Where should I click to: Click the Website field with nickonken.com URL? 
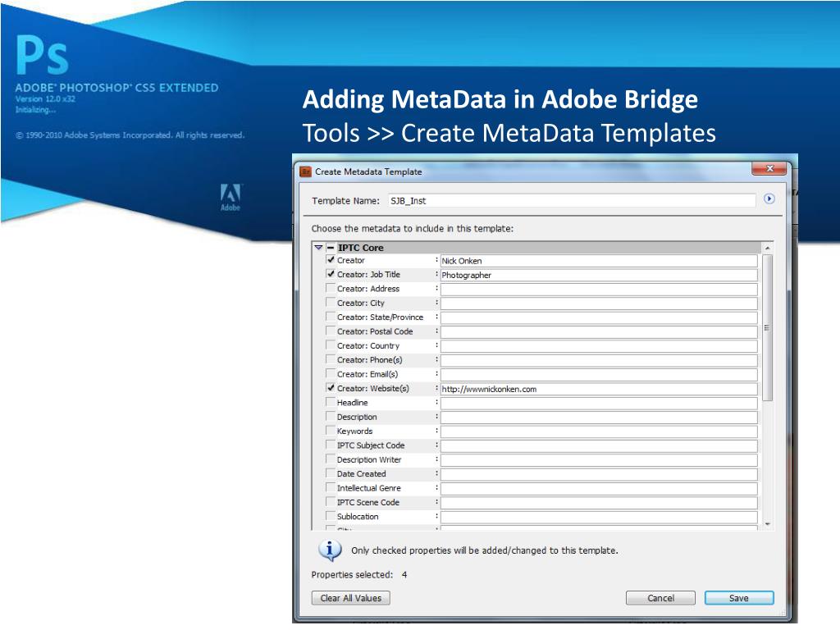tap(599, 389)
